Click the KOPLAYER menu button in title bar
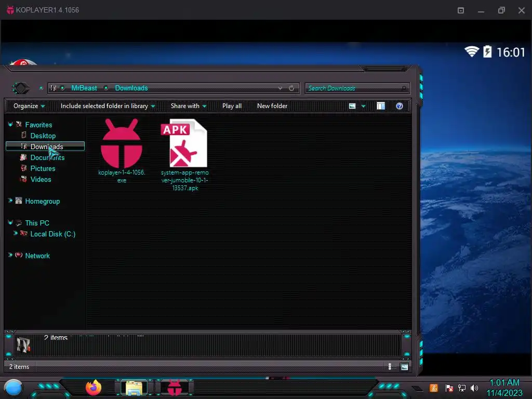 (x=461, y=10)
